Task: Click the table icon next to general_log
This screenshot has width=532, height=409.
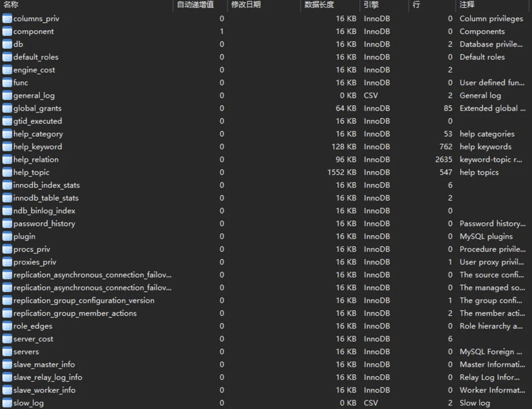Action: (7, 96)
